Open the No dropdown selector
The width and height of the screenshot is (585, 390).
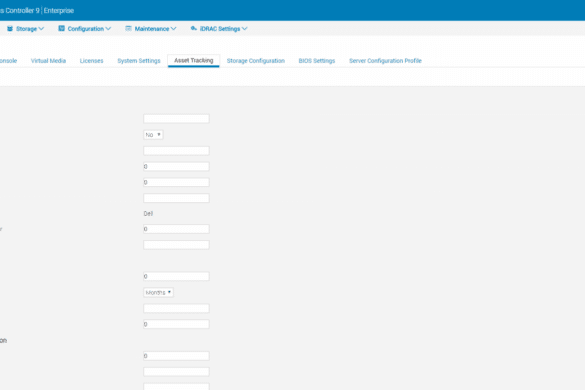click(x=153, y=135)
